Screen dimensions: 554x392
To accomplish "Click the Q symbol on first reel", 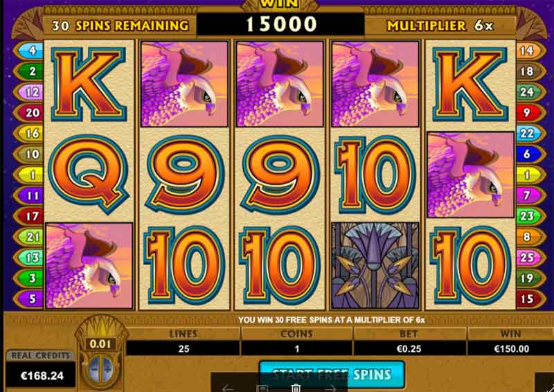I will click(89, 174).
